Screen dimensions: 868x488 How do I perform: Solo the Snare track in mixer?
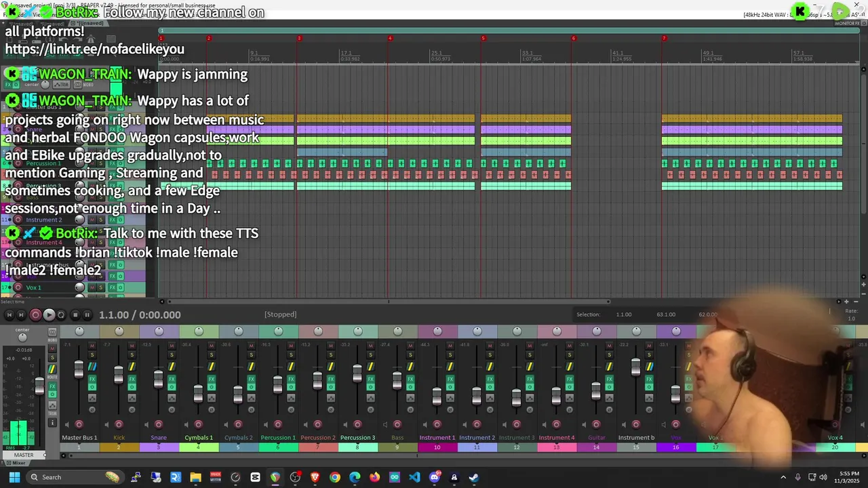172,355
